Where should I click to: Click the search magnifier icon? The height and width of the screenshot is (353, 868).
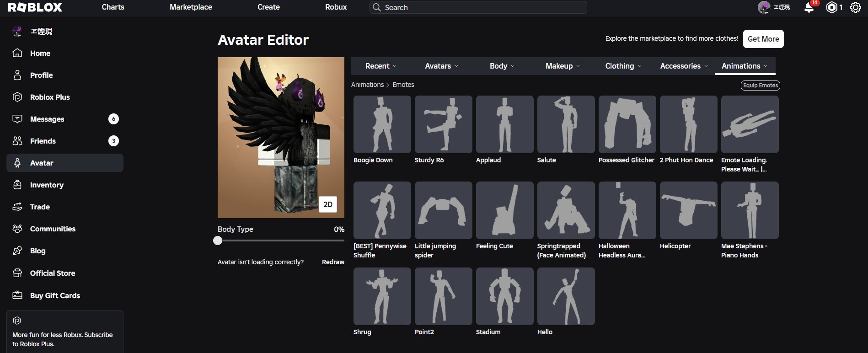point(377,7)
